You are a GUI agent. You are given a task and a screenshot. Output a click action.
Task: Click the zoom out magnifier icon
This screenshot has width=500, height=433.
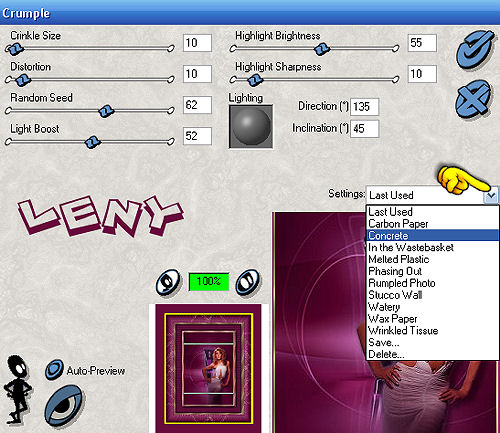(169, 282)
